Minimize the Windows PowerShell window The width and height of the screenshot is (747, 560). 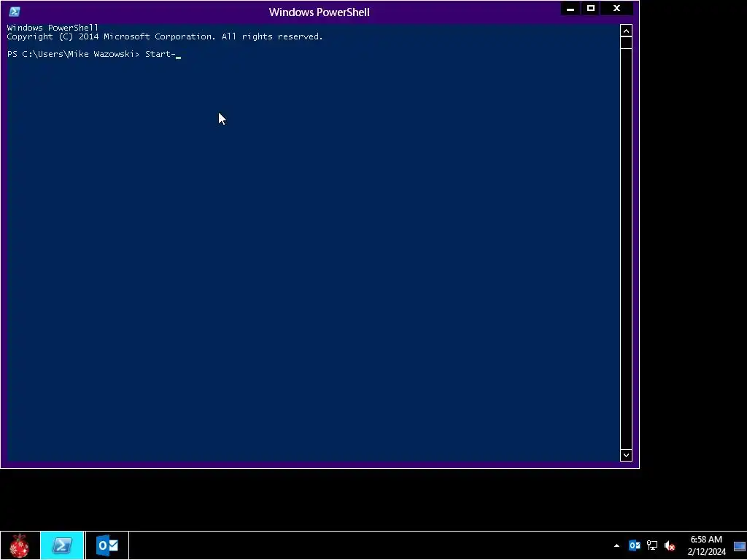[570, 9]
